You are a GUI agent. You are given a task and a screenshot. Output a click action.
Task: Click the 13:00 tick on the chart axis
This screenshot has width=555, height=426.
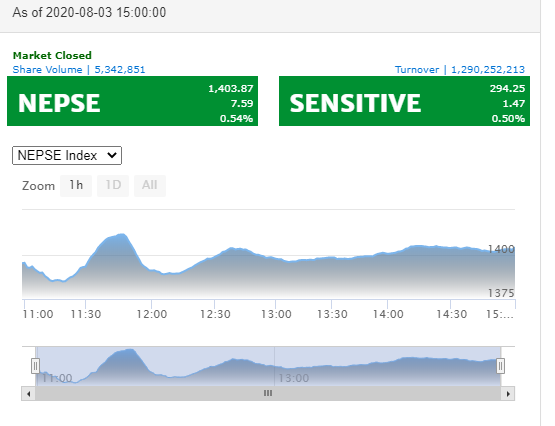point(276,314)
